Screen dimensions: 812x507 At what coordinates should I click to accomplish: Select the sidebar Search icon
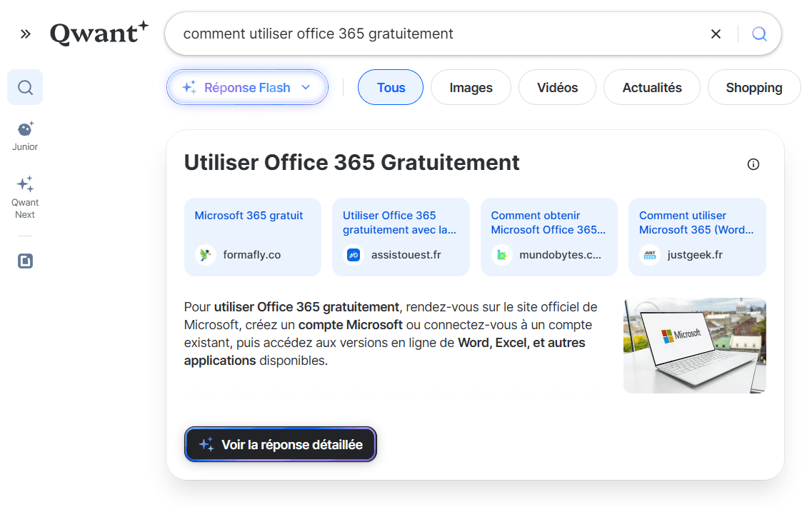pos(25,87)
